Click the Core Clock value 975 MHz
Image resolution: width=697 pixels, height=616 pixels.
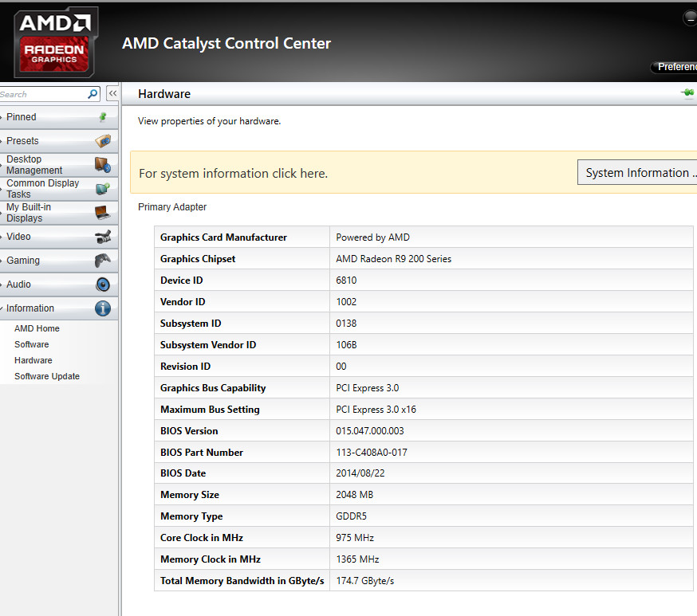tap(355, 538)
